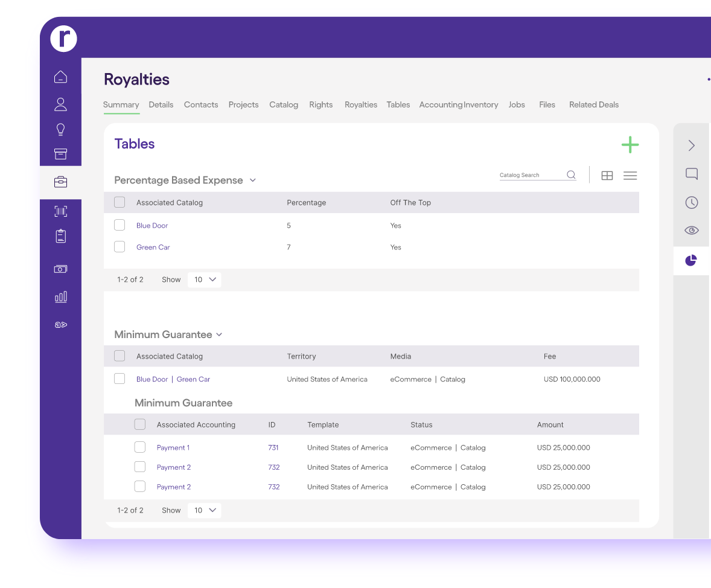Open the eye watch icon in right panel
This screenshot has width=711, height=588.
[x=691, y=231]
